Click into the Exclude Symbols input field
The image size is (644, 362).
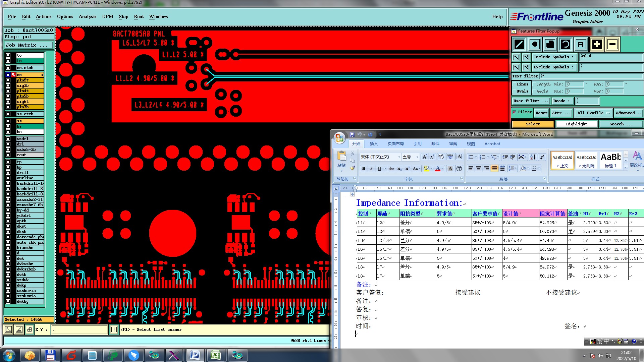click(610, 67)
